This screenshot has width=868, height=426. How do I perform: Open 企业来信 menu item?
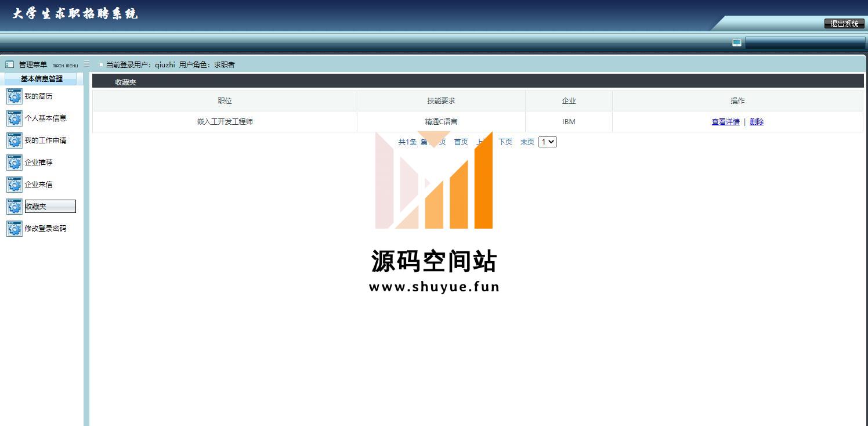[x=38, y=185]
